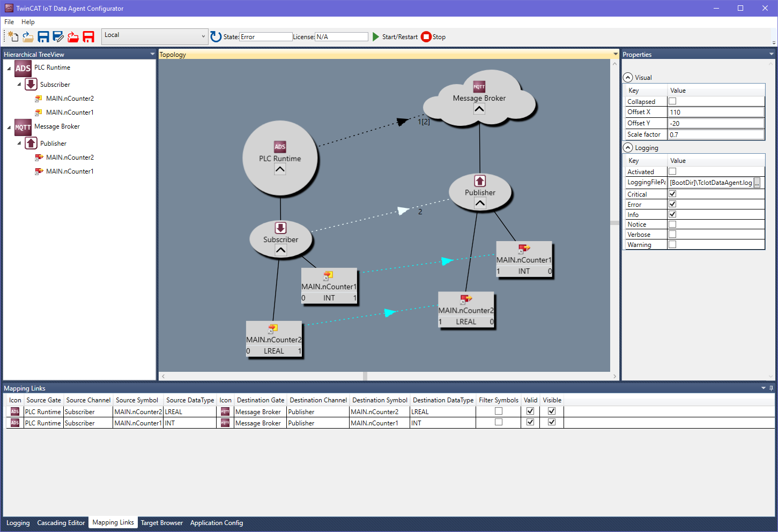The width and height of the screenshot is (778, 532).
Task: Switch to the Target Browser tab
Action: coord(162,523)
